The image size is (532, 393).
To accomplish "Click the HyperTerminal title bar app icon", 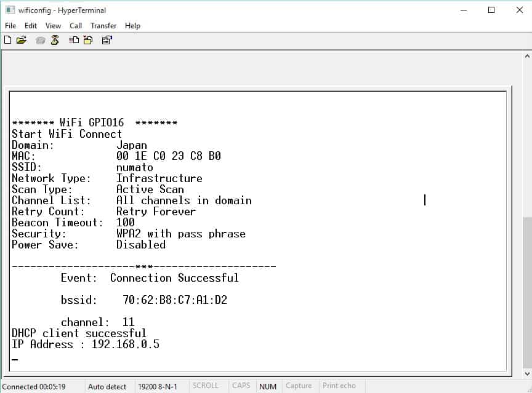I will [9, 10].
